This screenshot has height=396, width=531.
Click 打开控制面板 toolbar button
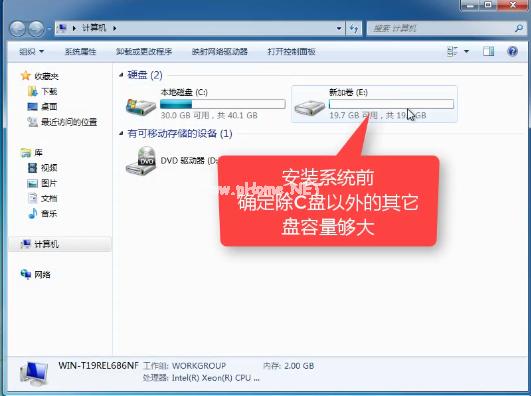tap(292, 51)
